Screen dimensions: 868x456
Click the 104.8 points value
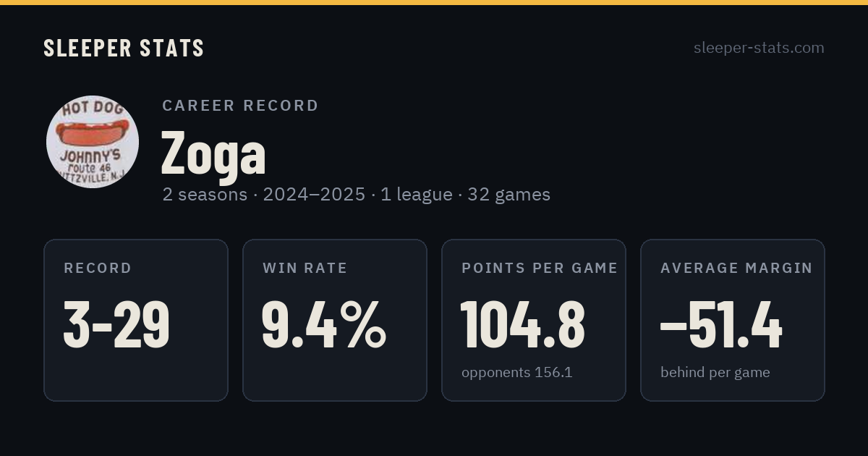click(523, 325)
